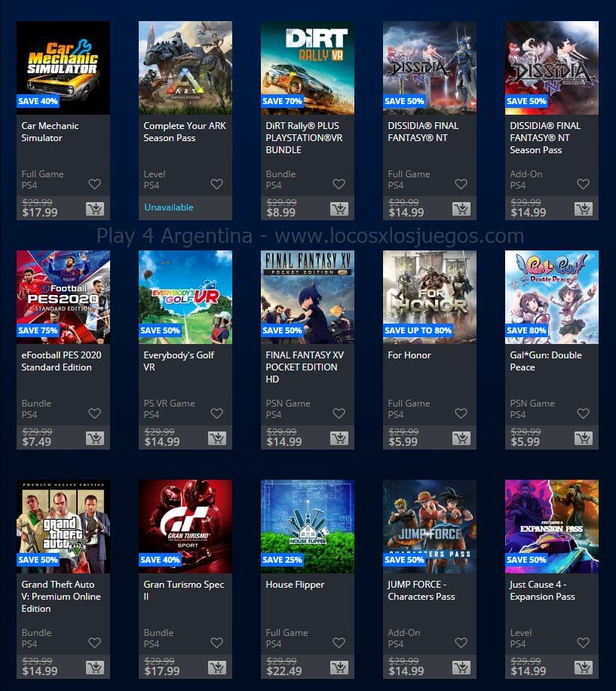The height and width of the screenshot is (691, 616).
Task: Add DISSIDIA NT Season Pass to cart
Action: pyautogui.click(x=584, y=209)
